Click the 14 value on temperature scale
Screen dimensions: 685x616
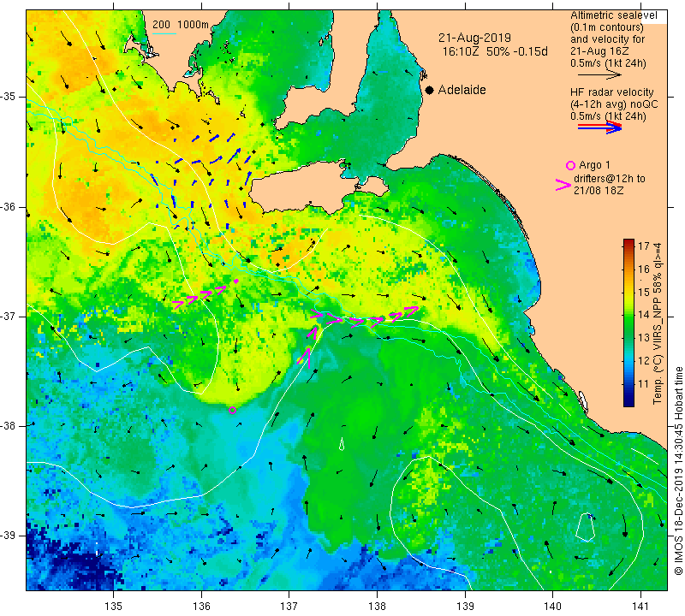coord(644,315)
